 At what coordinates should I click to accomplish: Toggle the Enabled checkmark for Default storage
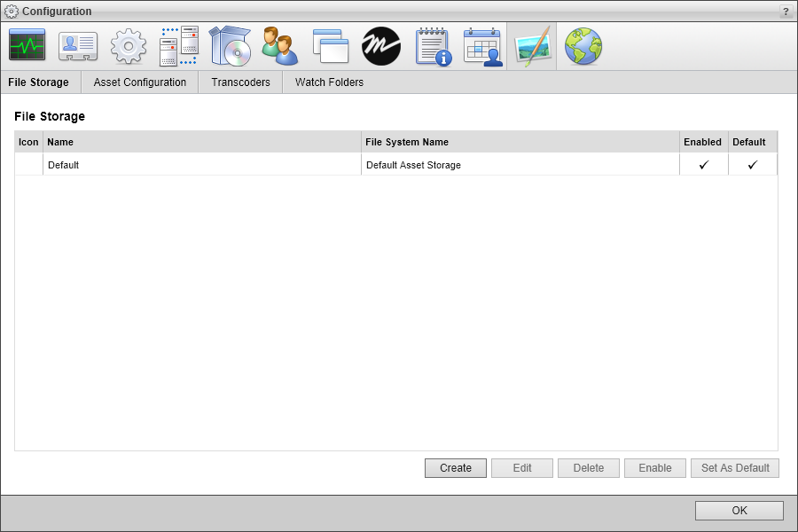point(703,164)
